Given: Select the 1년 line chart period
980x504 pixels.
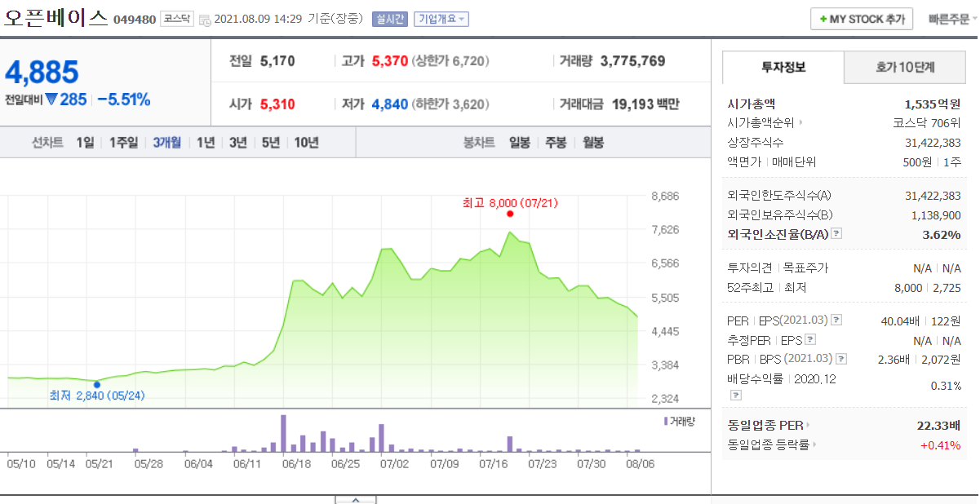Looking at the screenshot, I should [206, 143].
